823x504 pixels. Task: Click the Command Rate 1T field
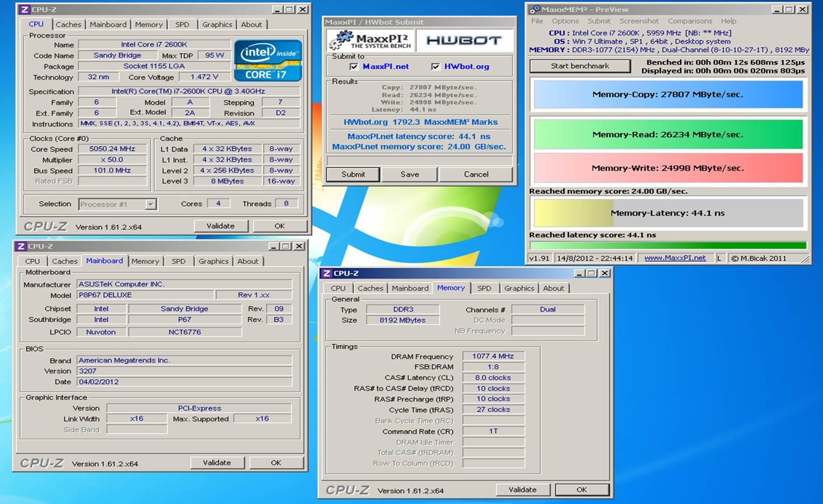(x=493, y=431)
